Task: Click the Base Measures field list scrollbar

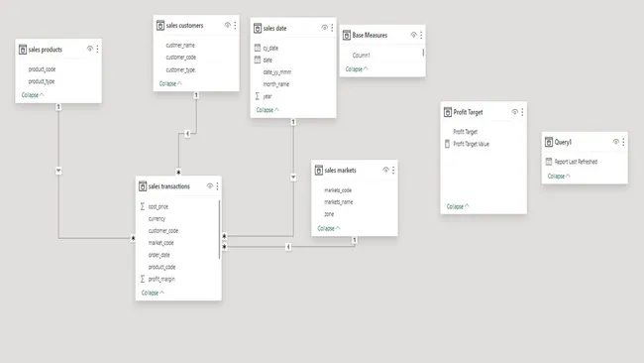Action: (x=423, y=53)
